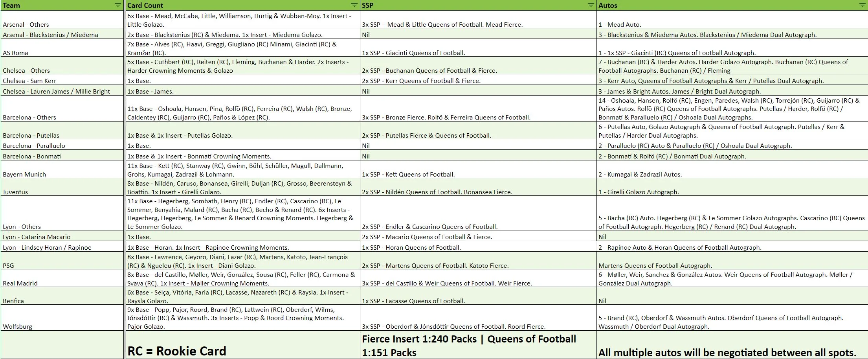Select "Lyon - Lindsey Horan / Rapinoe" cell

coord(63,247)
